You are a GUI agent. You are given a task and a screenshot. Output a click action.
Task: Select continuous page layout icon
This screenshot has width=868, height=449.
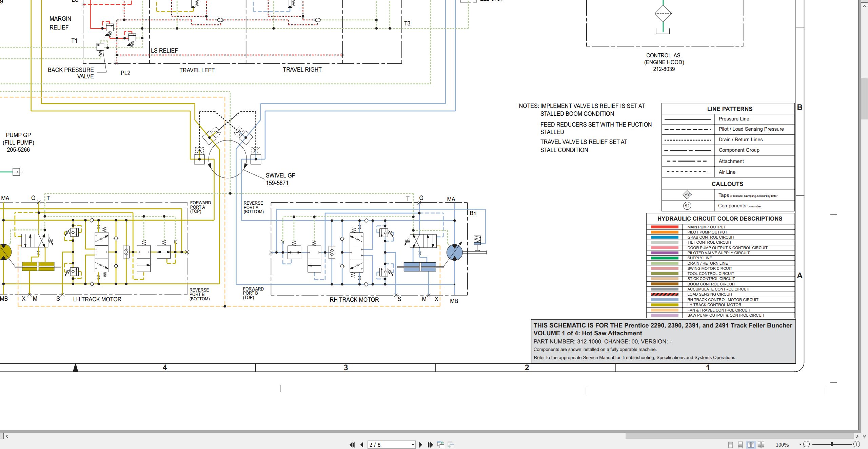(x=741, y=445)
